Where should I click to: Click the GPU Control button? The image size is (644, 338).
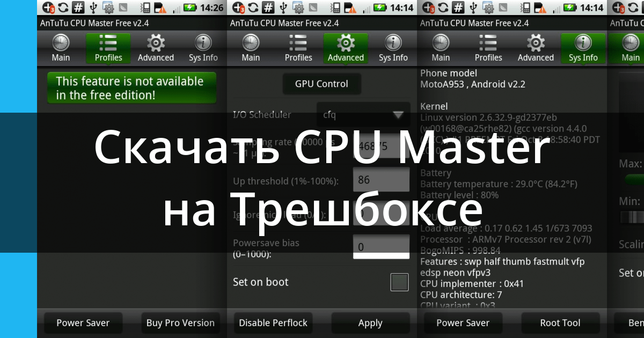(321, 84)
